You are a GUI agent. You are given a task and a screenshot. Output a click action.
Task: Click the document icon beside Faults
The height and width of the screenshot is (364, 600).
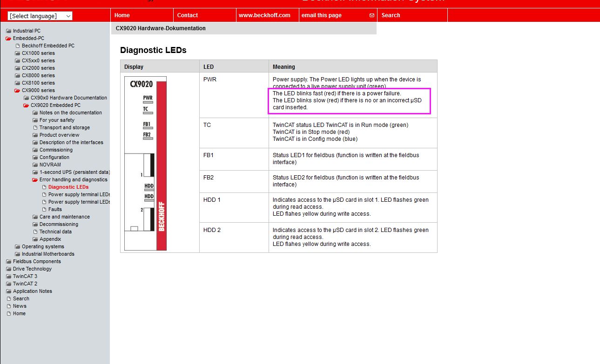click(44, 210)
